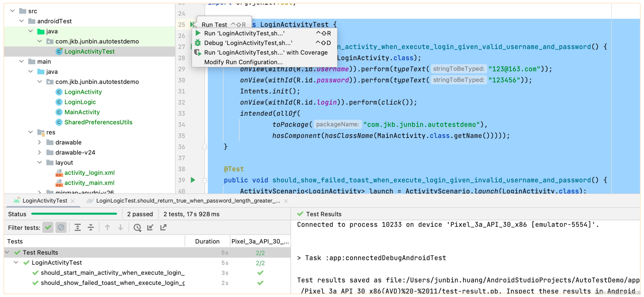Click the fold marker on line 36
644x297 pixels.
204,146
